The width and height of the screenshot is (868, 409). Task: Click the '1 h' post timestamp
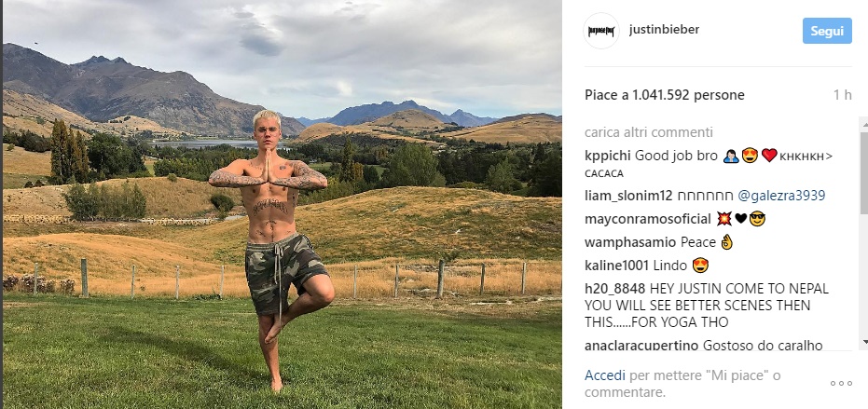pyautogui.click(x=843, y=95)
